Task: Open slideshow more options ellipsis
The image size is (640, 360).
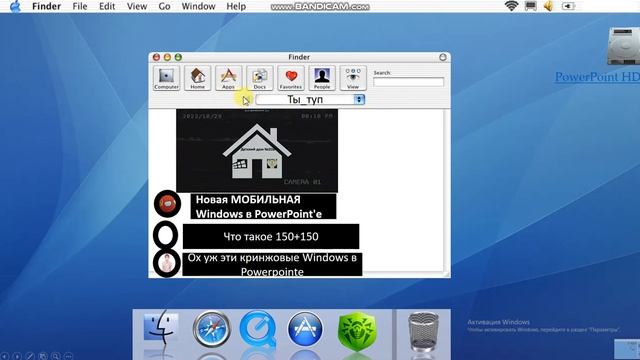Action: (68, 356)
